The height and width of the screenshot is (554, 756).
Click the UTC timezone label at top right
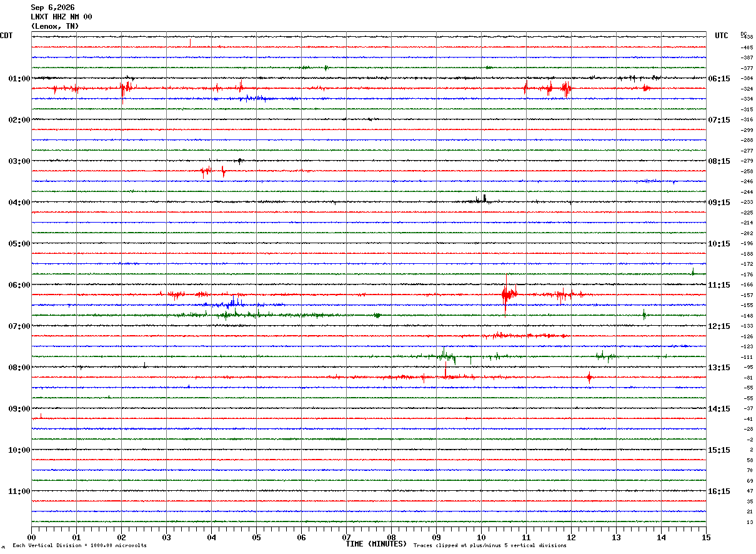(x=722, y=36)
